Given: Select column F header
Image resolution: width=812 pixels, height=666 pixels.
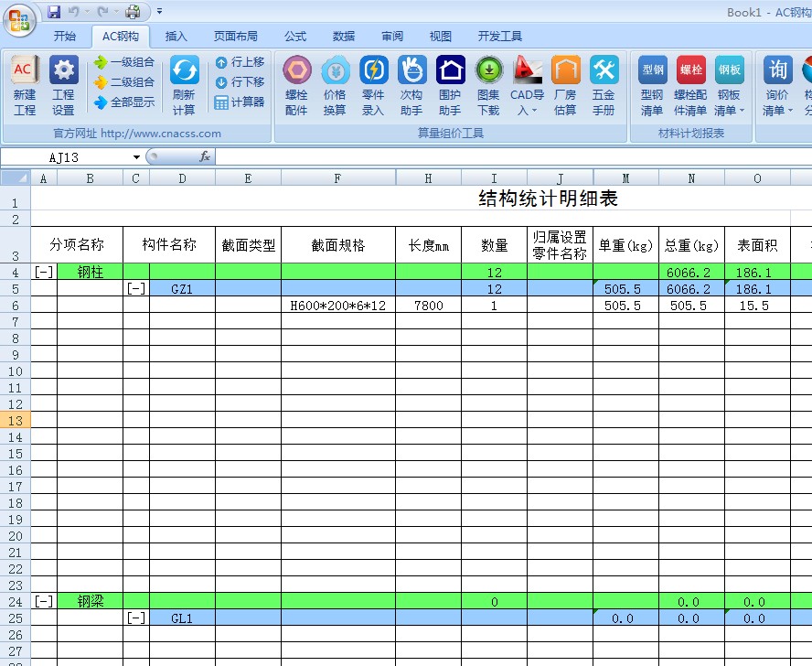Looking at the screenshot, I should point(338,178).
